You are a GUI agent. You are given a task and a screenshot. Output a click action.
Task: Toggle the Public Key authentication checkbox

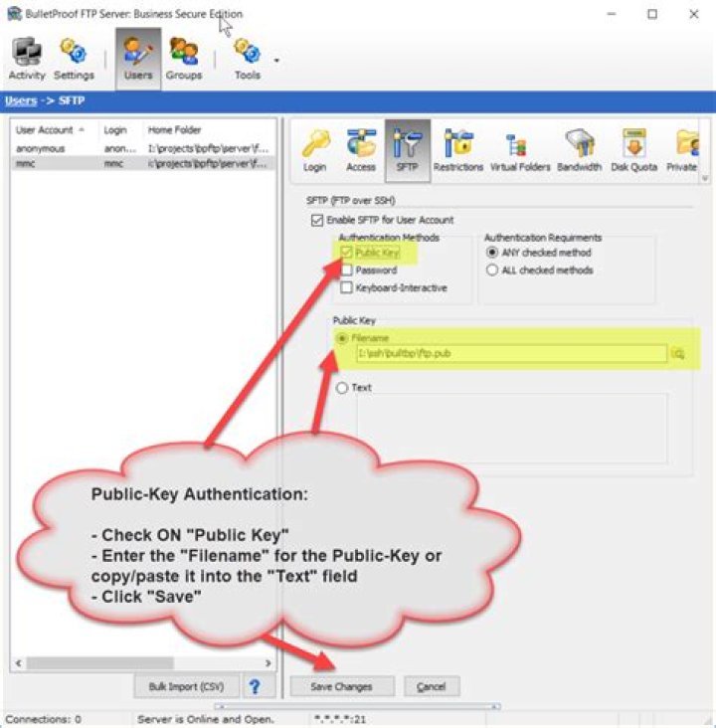(x=346, y=253)
